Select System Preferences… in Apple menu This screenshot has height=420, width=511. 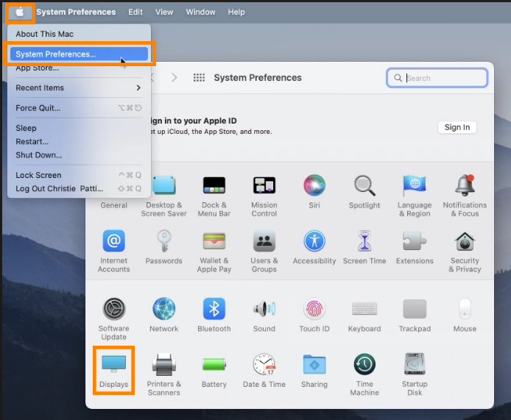(x=79, y=54)
